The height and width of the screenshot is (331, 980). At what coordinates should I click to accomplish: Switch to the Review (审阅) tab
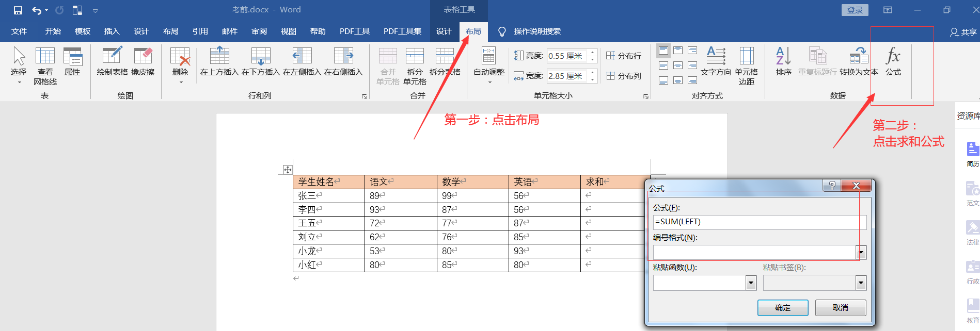point(259,31)
